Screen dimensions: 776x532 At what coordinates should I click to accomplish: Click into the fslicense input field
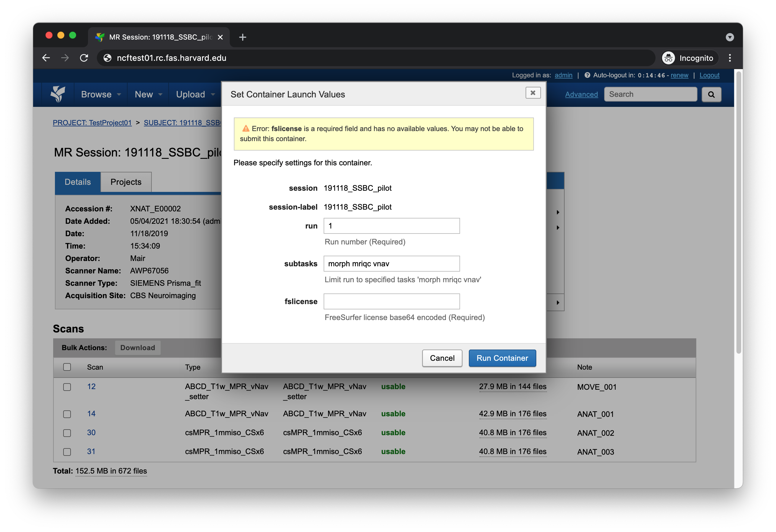pyautogui.click(x=391, y=301)
